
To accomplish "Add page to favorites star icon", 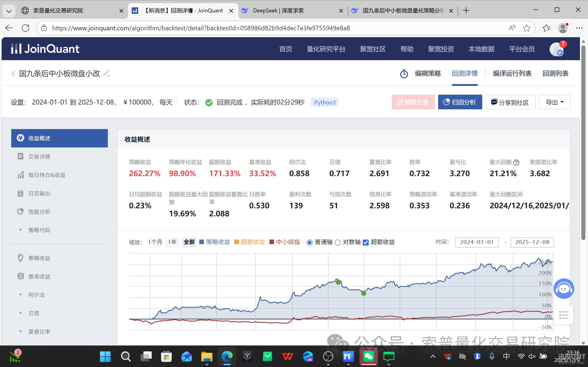I will (x=526, y=28).
